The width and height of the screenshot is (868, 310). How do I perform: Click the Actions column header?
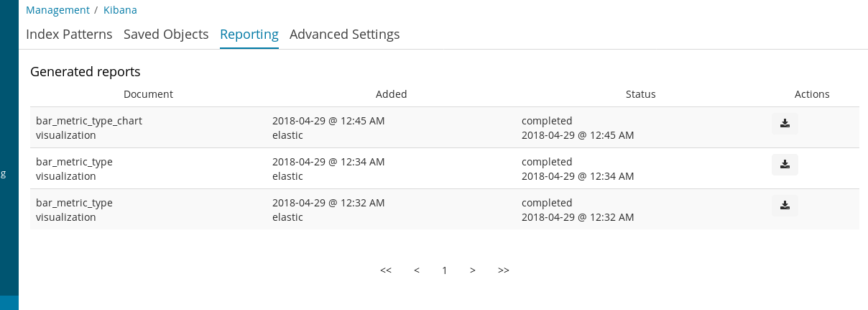click(x=812, y=94)
